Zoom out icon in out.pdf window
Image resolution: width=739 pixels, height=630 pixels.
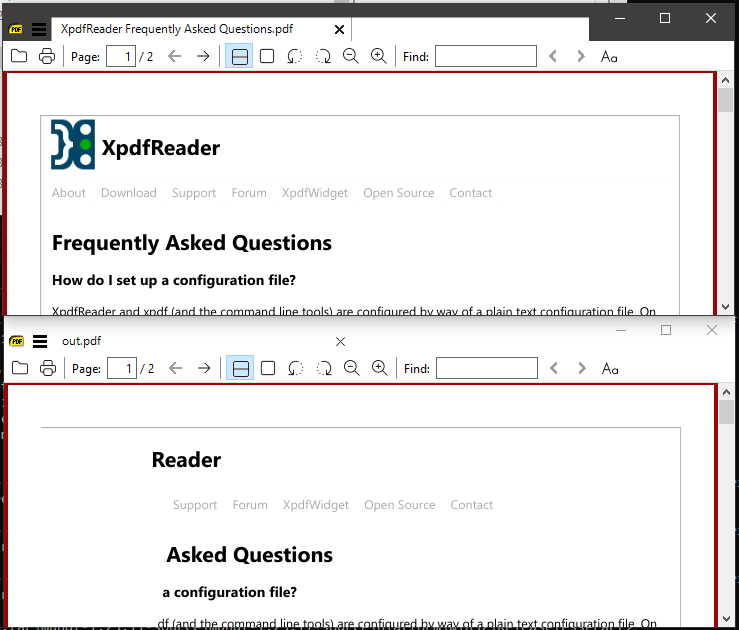pos(352,368)
